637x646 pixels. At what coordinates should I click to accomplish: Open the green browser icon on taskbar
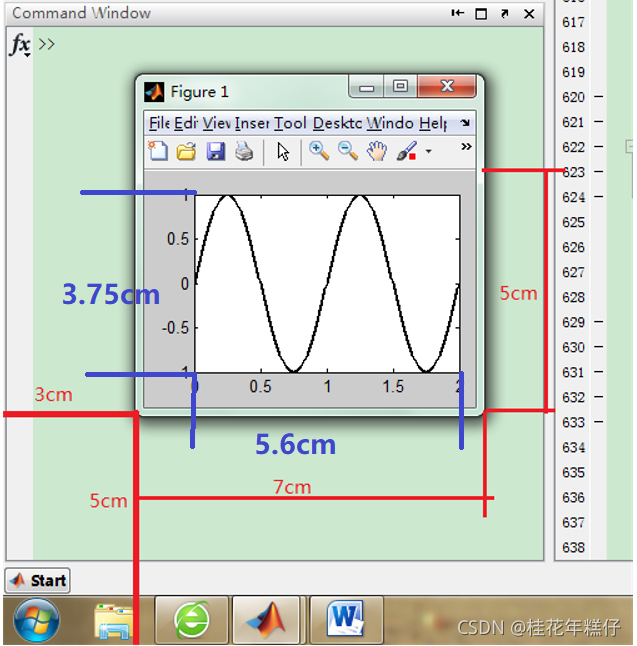[x=191, y=620]
